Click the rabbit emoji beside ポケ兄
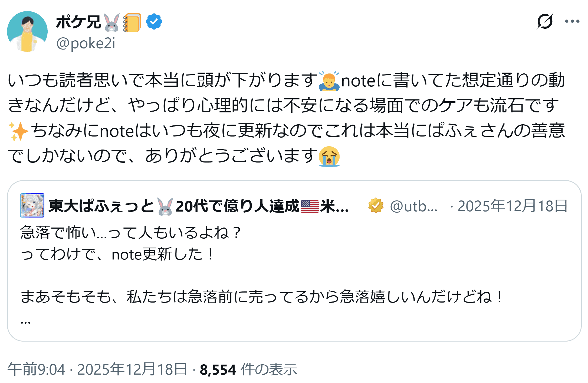Screen dimensions: 588x383 pos(111,22)
